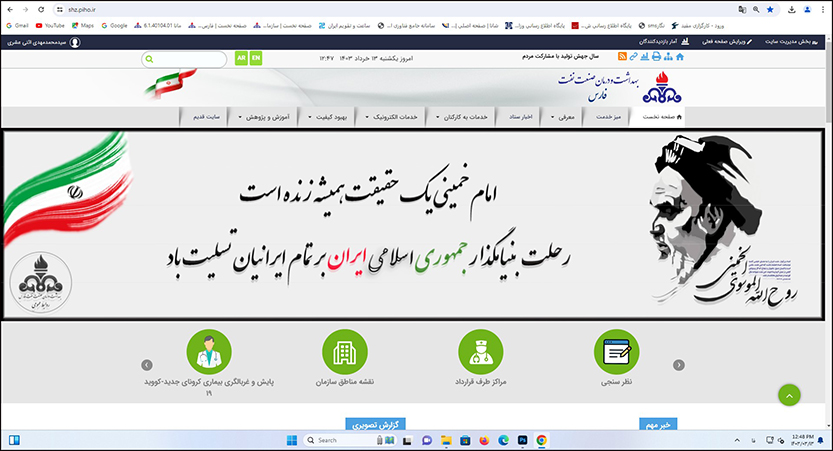This screenshot has height=451, width=833.
Task: Open File Explorer from the taskbar
Action: click(446, 440)
